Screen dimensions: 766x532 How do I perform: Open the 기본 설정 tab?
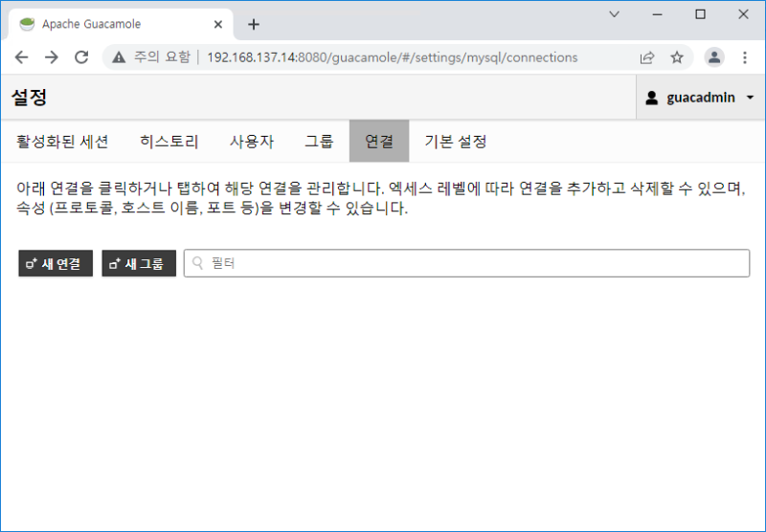[x=456, y=142]
